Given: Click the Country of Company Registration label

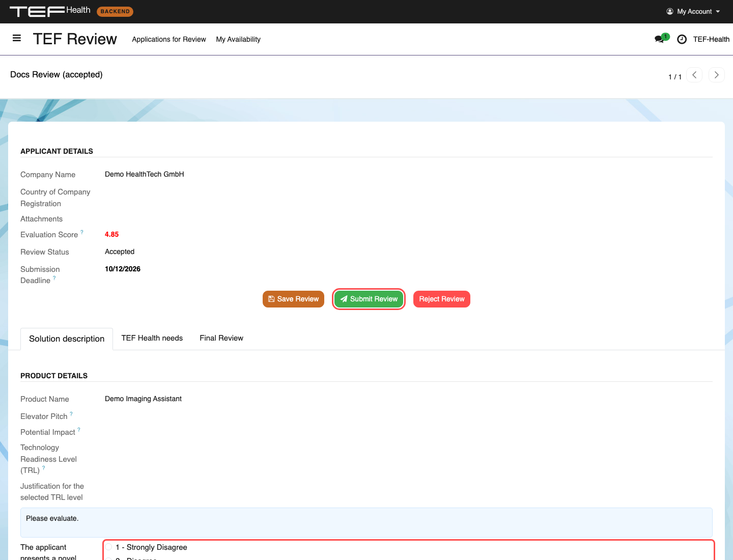Looking at the screenshot, I should pos(55,198).
